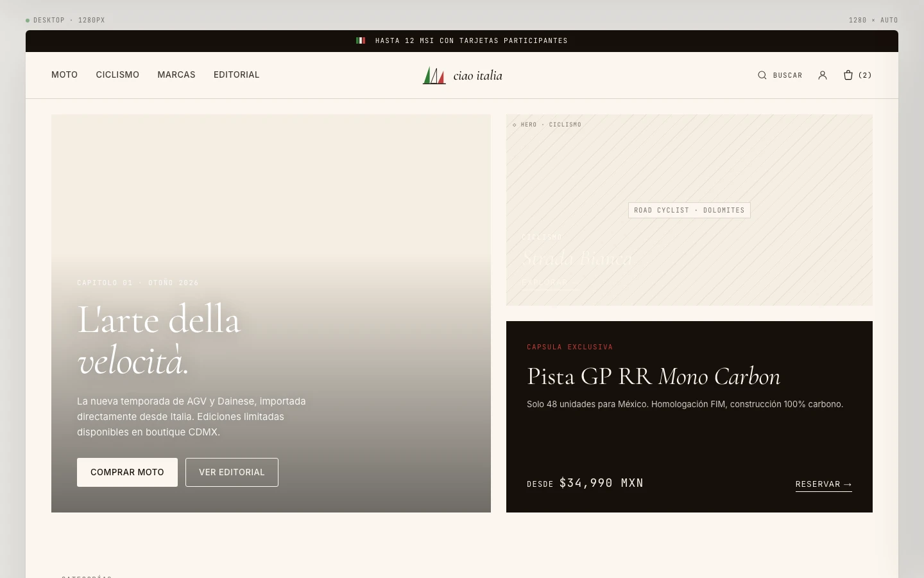This screenshot has width=924, height=578.
Task: Click the cart count (2)
Action: pyautogui.click(x=865, y=75)
